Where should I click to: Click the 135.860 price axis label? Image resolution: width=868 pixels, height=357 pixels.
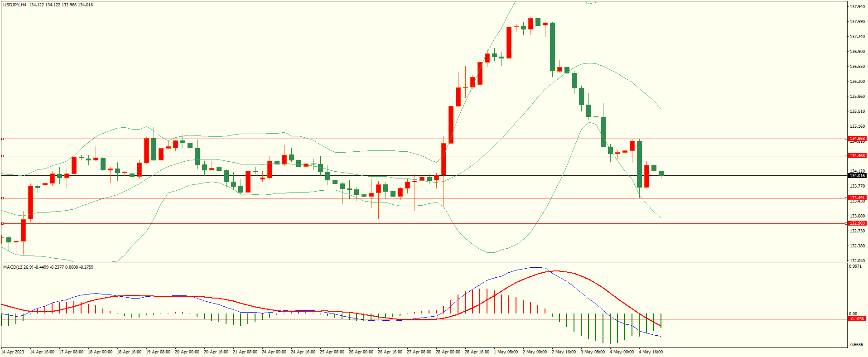pos(858,96)
